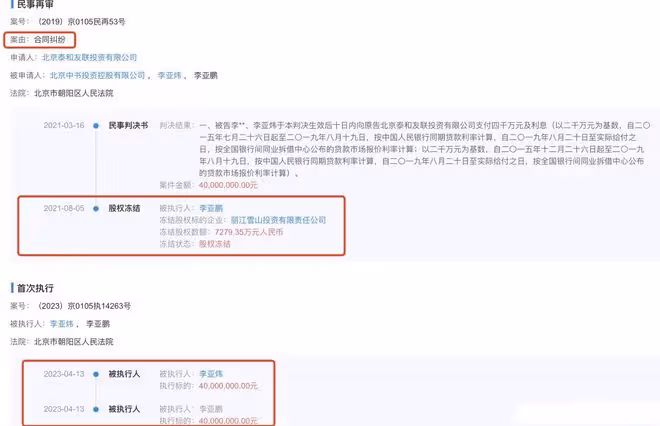Screen dimensions: 660x426
Task: Click the 民事再审 section heading
Action: pyautogui.click(x=35, y=4)
